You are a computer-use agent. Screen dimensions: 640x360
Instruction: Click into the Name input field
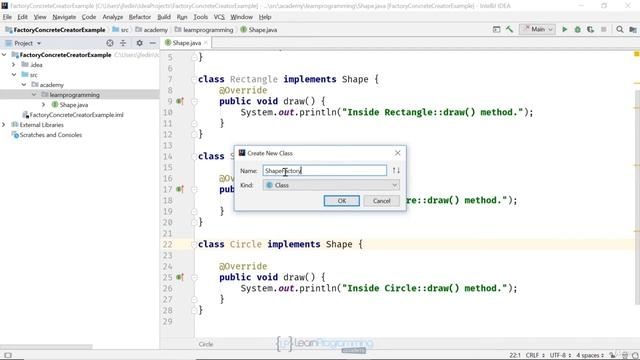324,171
